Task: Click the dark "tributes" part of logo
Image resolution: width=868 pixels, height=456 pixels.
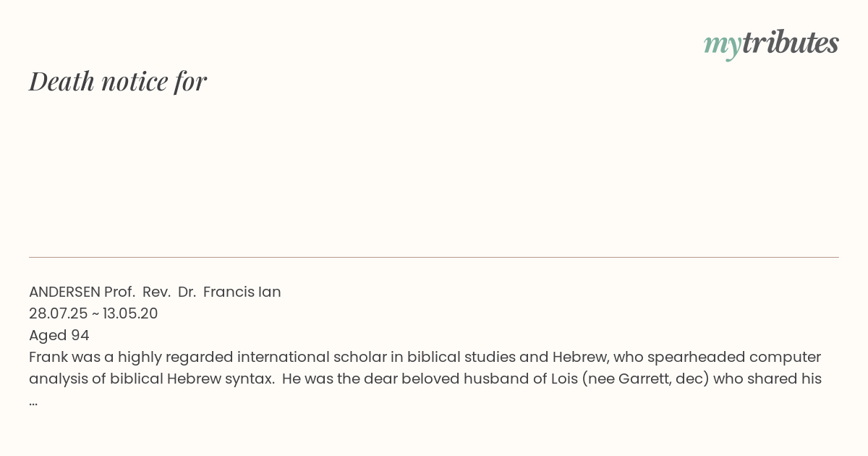Action: pyautogui.click(x=790, y=43)
